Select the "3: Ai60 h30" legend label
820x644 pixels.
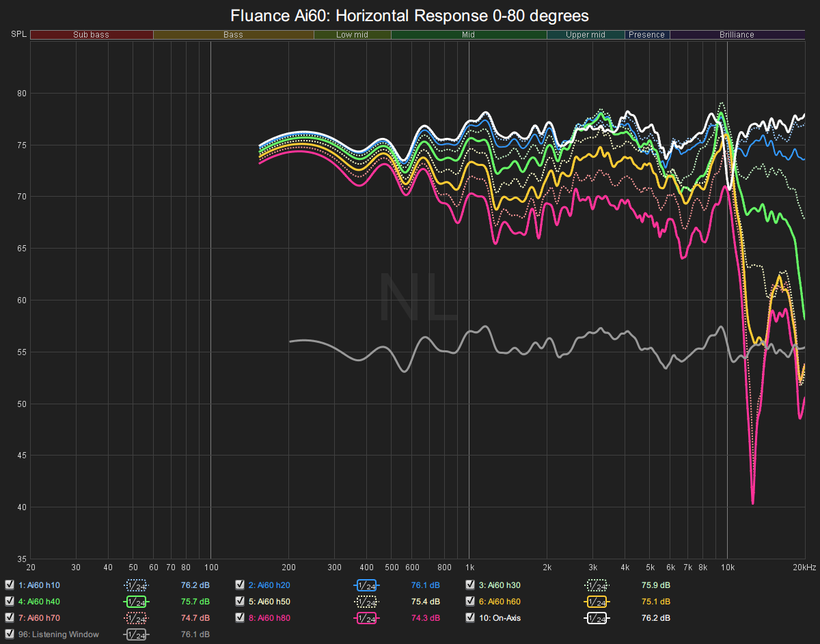pos(500,585)
